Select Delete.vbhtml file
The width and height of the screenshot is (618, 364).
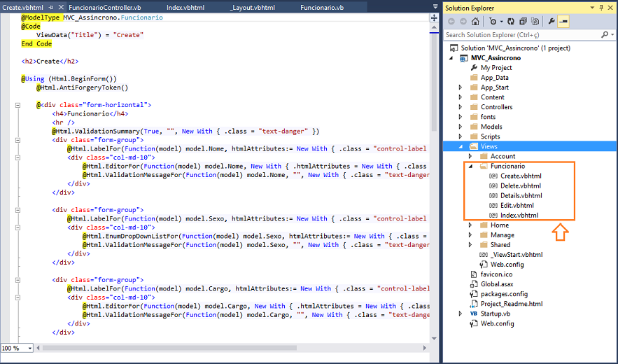coord(520,185)
